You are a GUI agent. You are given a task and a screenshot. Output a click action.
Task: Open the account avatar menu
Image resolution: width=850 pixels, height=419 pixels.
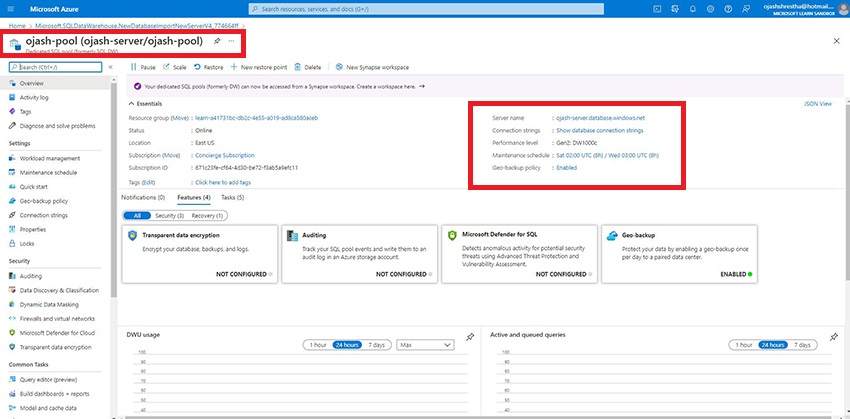pos(842,9)
